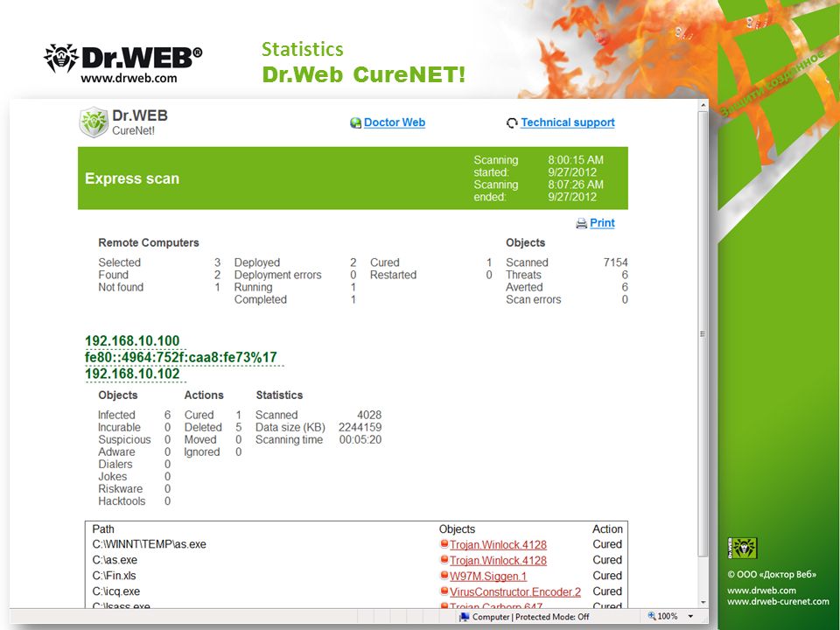Click the Scan errors label
This screenshot has width=840, height=630.
(x=533, y=299)
